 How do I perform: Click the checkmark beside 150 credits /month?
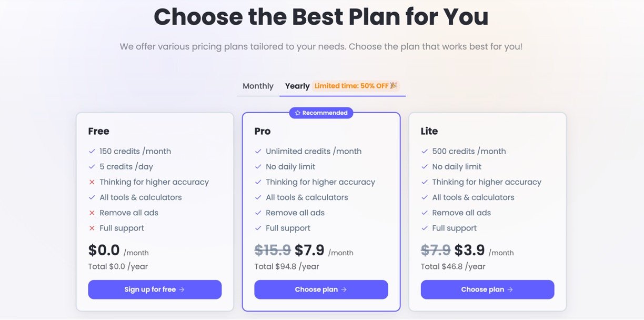tap(92, 152)
